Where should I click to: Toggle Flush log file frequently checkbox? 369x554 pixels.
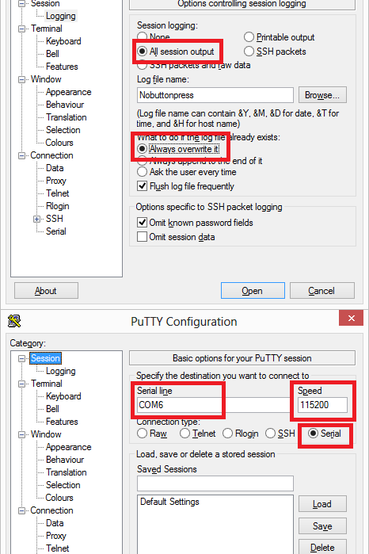point(142,186)
